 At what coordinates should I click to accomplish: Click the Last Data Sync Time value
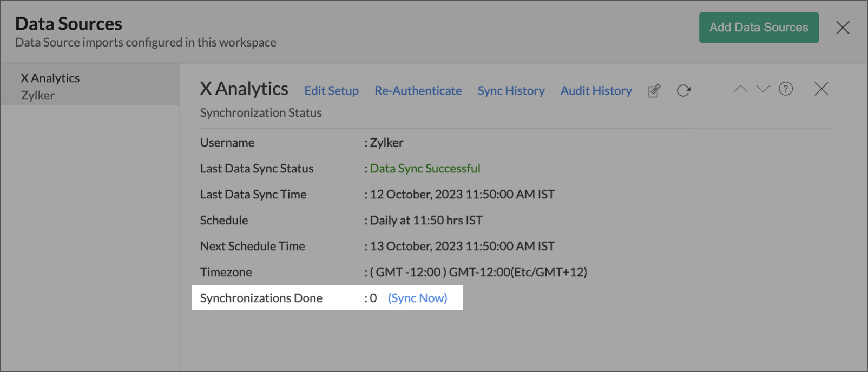click(463, 195)
